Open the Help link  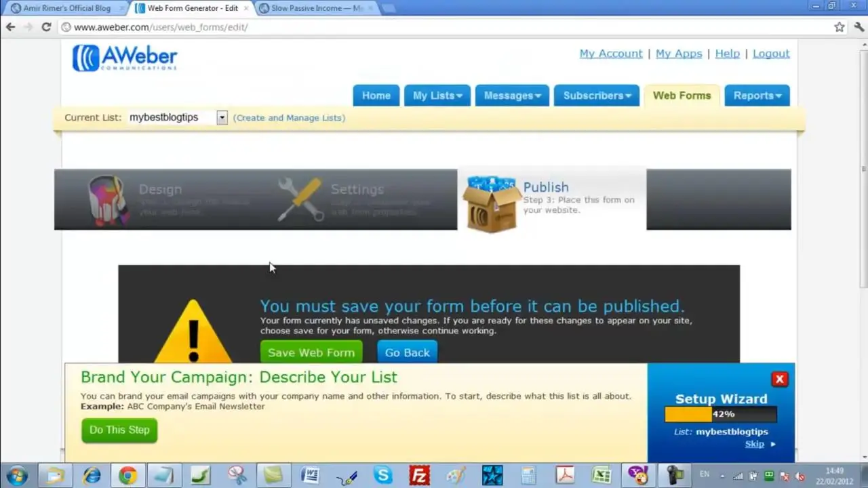tap(727, 54)
